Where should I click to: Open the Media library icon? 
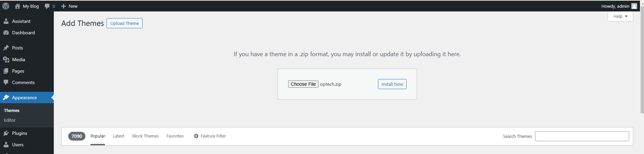point(6,60)
